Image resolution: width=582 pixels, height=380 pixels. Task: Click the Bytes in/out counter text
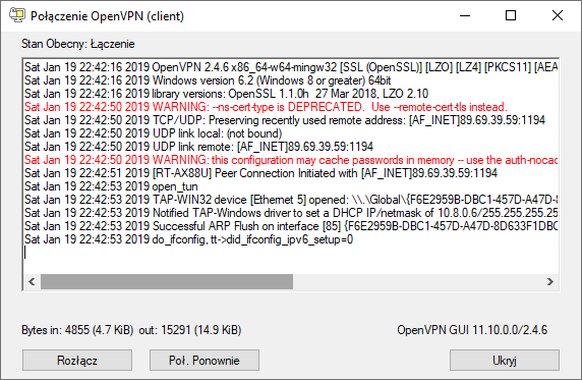[131, 330]
